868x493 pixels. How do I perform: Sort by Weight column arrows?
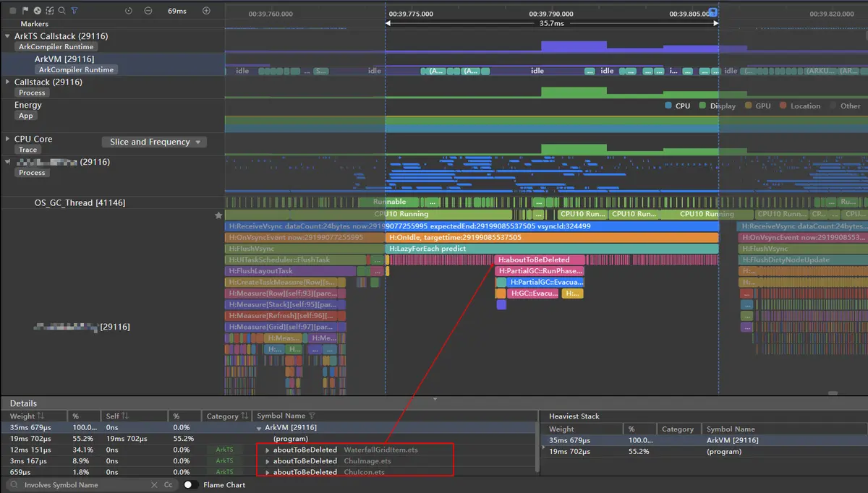tap(41, 416)
